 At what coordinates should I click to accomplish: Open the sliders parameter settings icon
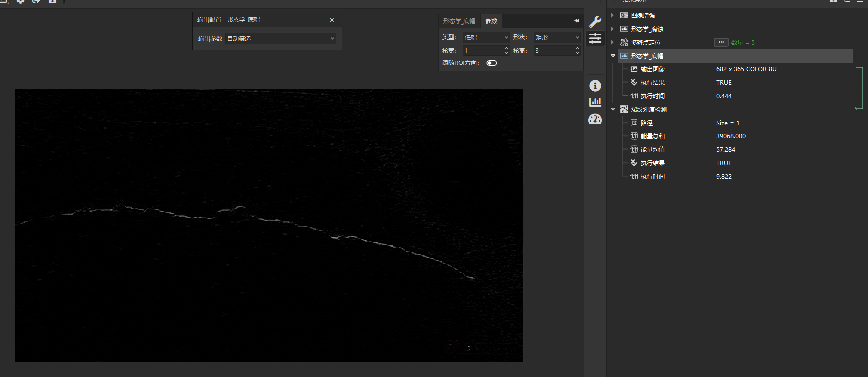595,38
